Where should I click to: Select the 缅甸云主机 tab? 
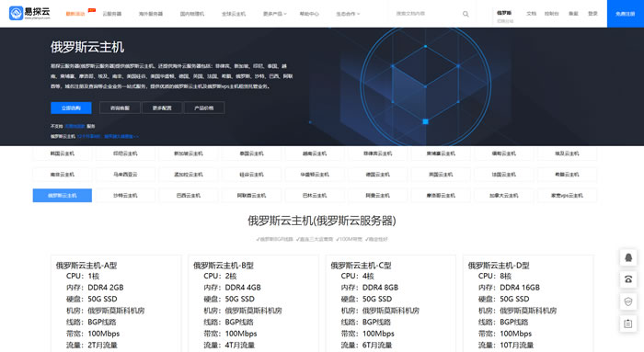coord(504,153)
